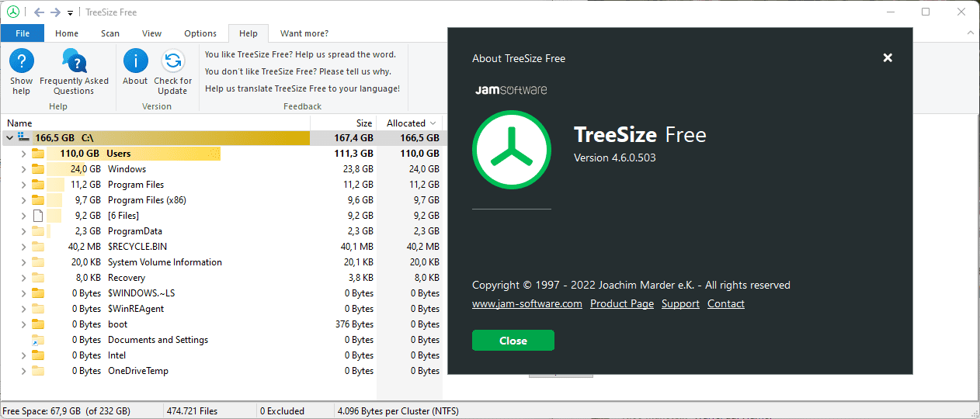The width and height of the screenshot is (980, 419).
Task: Click the large TreeSize logo in About dialog
Action: click(512, 149)
